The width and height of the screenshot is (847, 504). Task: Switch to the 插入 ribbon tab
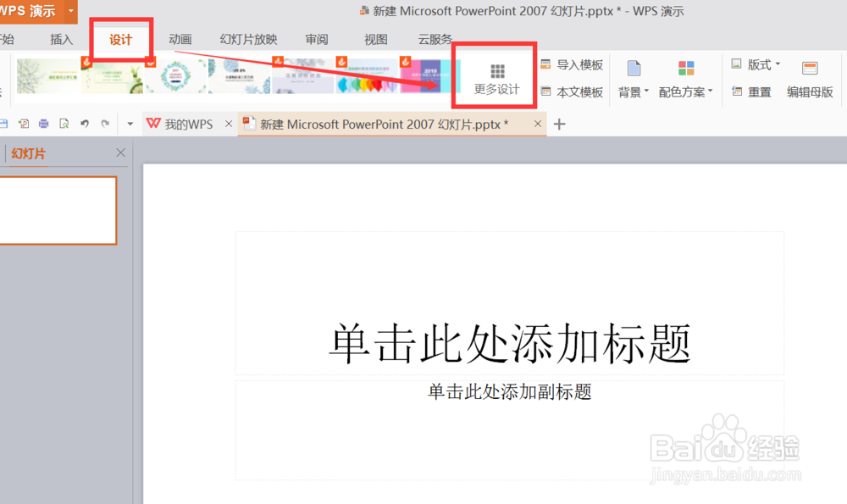click(61, 40)
